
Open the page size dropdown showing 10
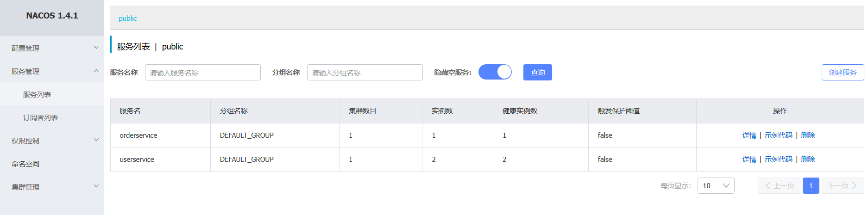pyautogui.click(x=716, y=185)
